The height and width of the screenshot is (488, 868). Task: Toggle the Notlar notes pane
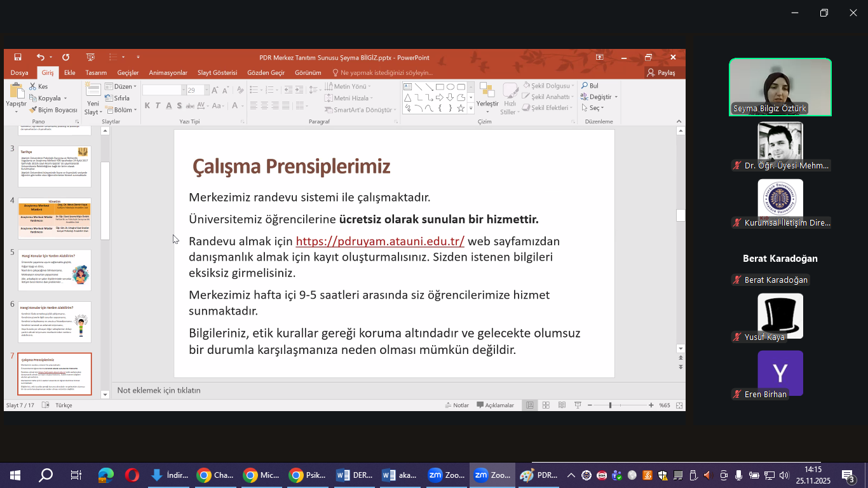click(x=456, y=405)
